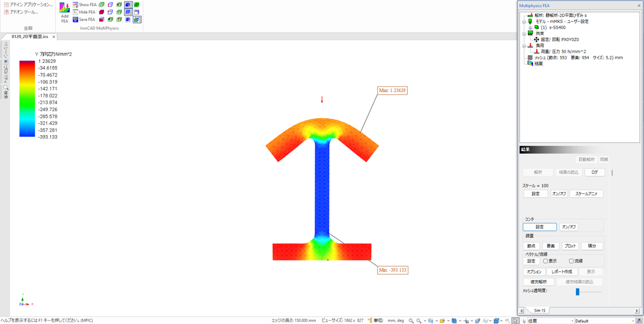The height and width of the screenshot is (324, 644).
Task: Adjust the メッシュ透明度 slider handle
Action: click(577, 291)
